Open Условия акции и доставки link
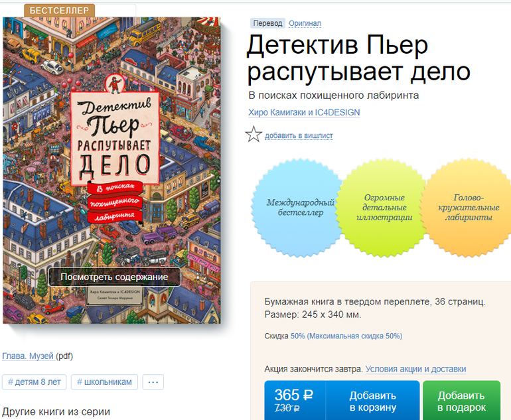Image resolution: width=511 pixels, height=420 pixels. [x=415, y=369]
